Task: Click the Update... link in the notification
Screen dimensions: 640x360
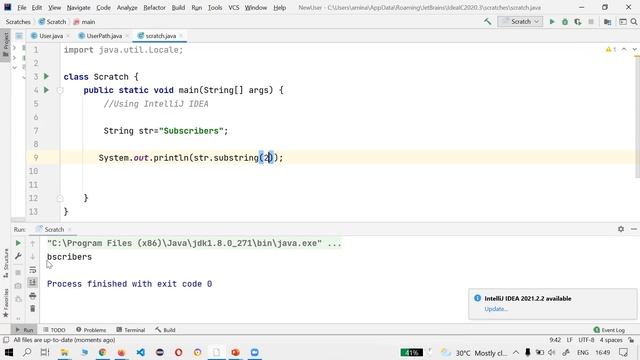Action: [496, 309]
